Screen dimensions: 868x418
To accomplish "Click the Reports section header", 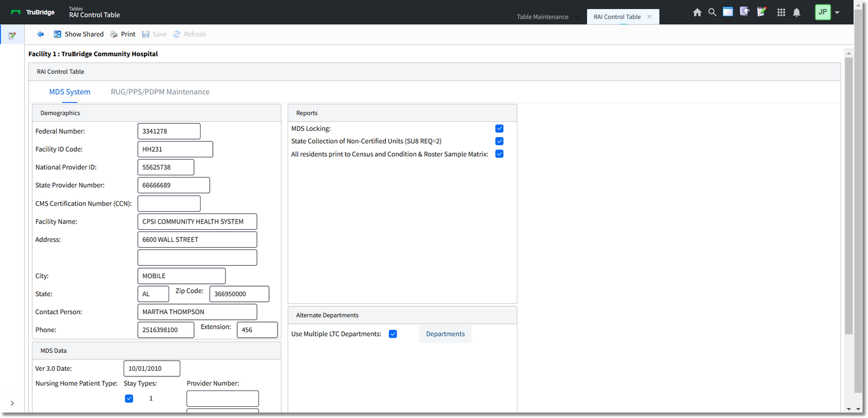I will (x=402, y=113).
